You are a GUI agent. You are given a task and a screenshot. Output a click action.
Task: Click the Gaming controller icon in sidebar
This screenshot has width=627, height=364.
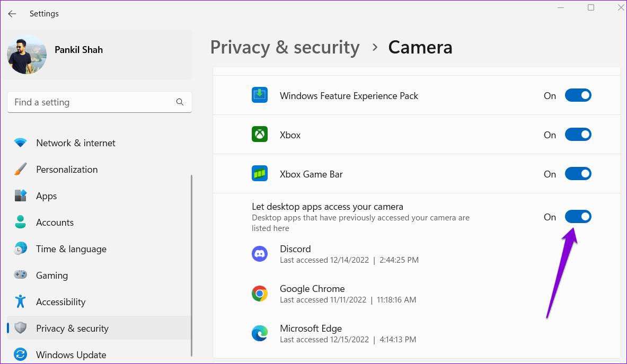coord(20,275)
